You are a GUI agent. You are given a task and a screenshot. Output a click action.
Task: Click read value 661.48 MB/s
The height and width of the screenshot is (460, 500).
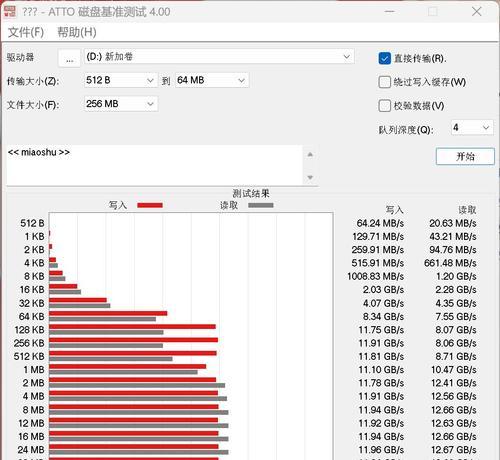[450, 263]
